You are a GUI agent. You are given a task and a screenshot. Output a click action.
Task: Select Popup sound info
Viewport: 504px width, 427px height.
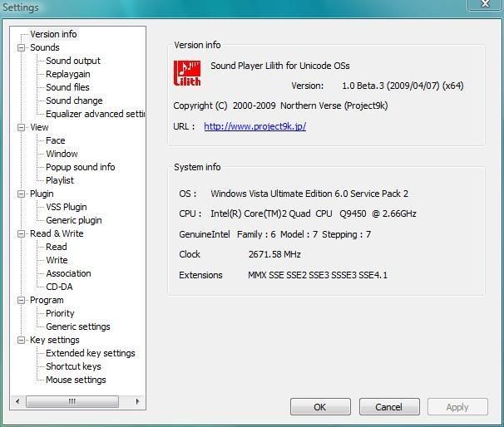pos(81,167)
